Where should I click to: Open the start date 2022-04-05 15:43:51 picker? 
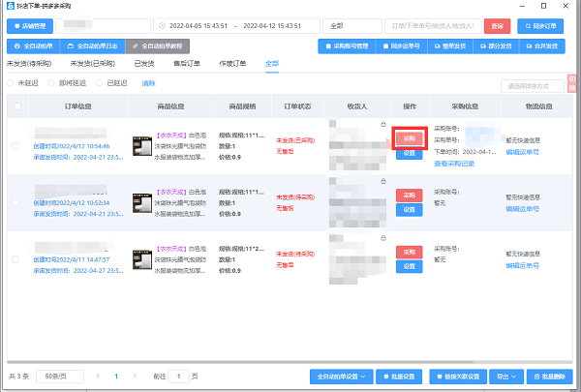tap(199, 26)
